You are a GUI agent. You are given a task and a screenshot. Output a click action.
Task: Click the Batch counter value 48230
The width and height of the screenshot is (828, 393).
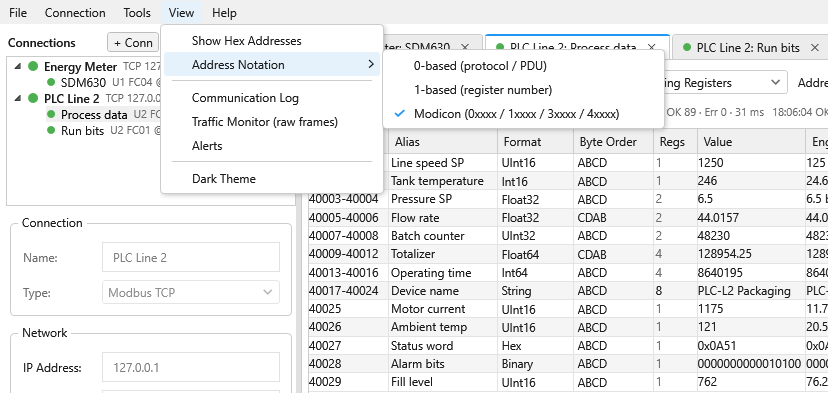[x=751, y=236]
